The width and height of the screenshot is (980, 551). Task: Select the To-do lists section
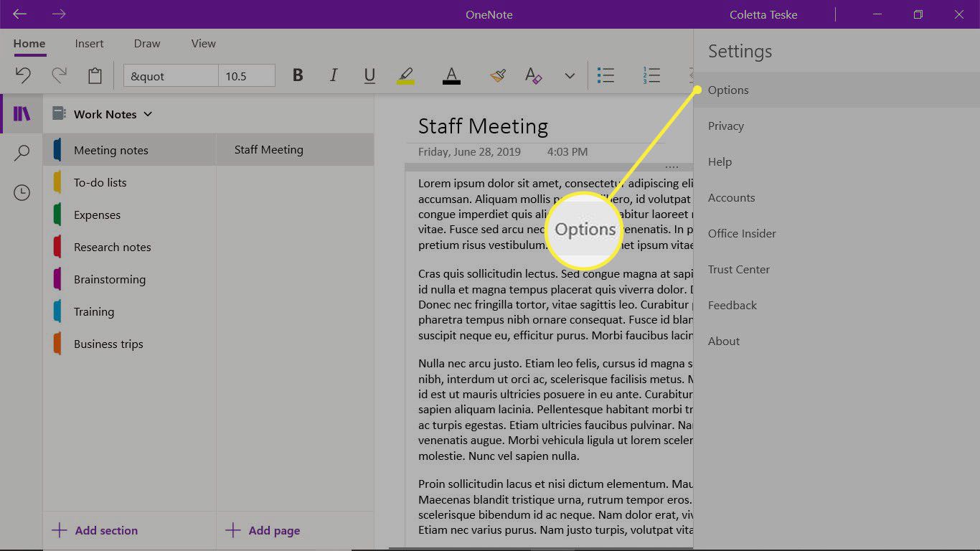(x=129, y=182)
